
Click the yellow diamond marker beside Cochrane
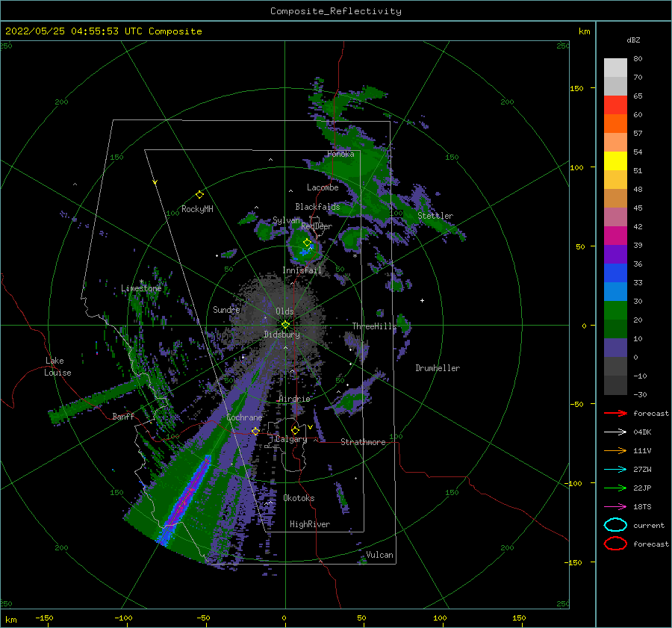[x=255, y=431]
